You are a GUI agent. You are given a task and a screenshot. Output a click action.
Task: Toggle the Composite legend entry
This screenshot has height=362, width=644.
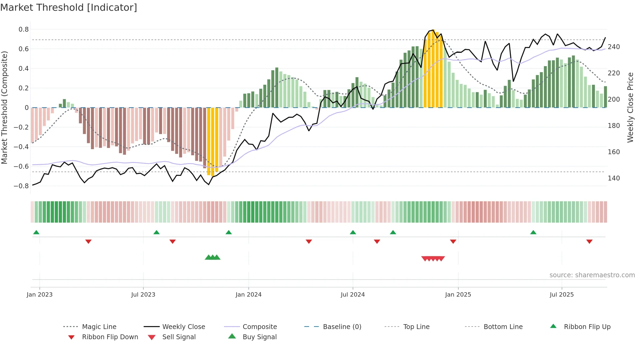click(250, 327)
